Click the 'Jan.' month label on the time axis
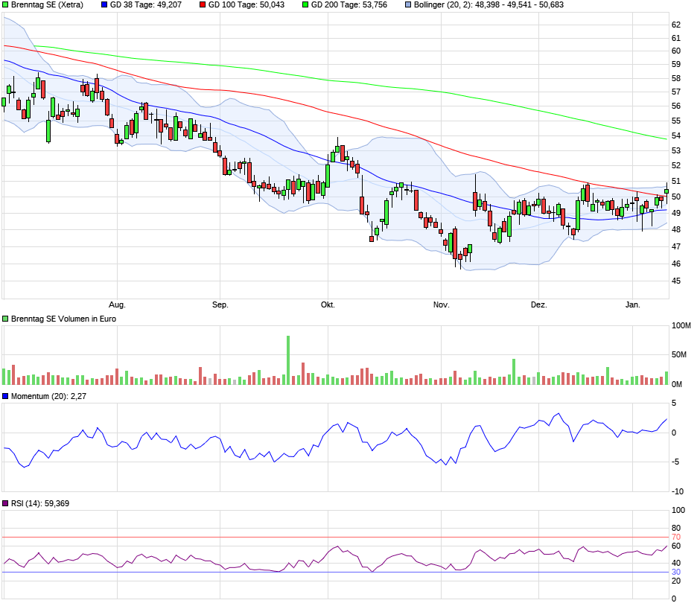This screenshot has width=700, height=606. point(633,305)
